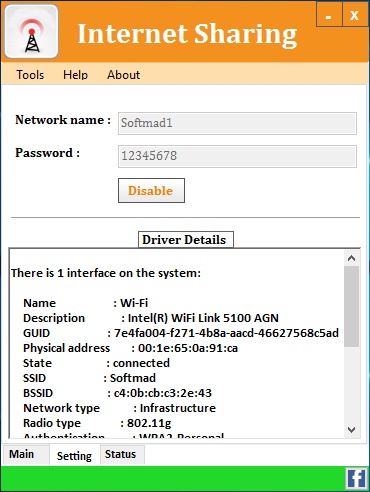
Task: Click the Physical address line in details
Action: pos(130,348)
